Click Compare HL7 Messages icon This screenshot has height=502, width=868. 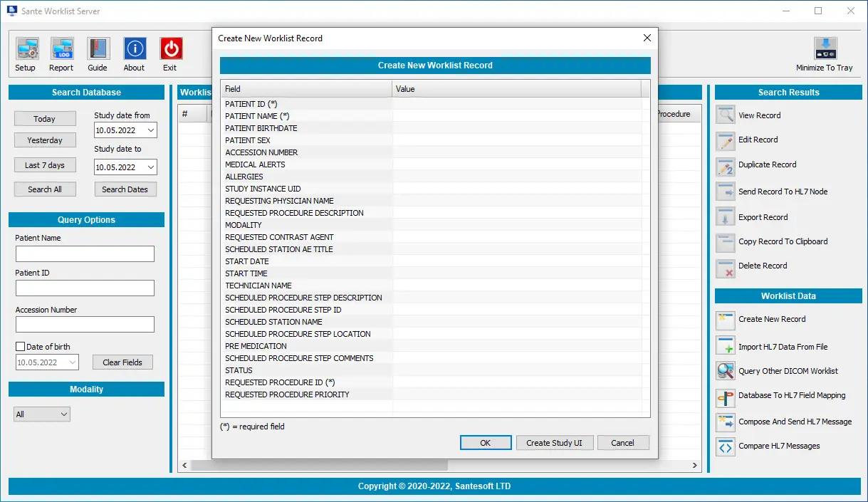(x=726, y=446)
